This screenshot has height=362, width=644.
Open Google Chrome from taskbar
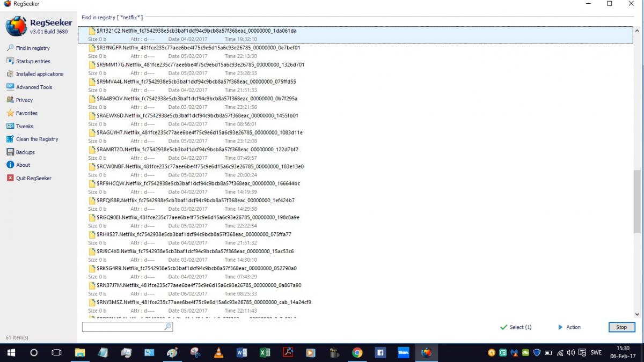357,353
